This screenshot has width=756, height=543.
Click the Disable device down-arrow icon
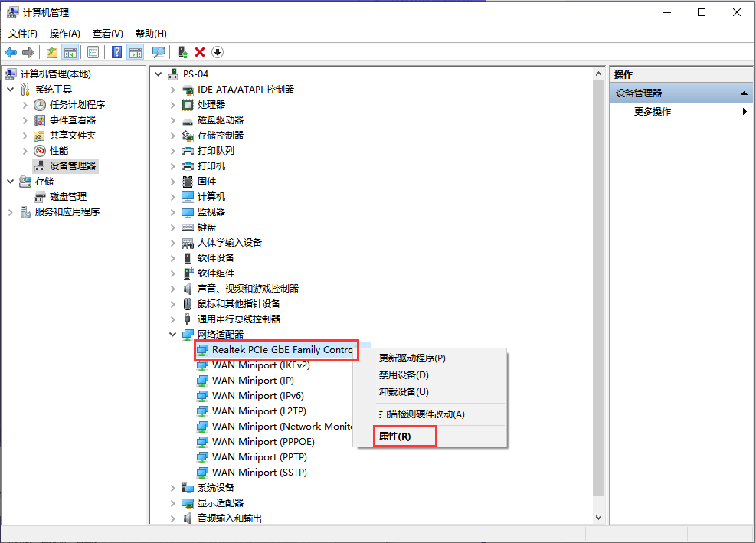click(x=218, y=52)
